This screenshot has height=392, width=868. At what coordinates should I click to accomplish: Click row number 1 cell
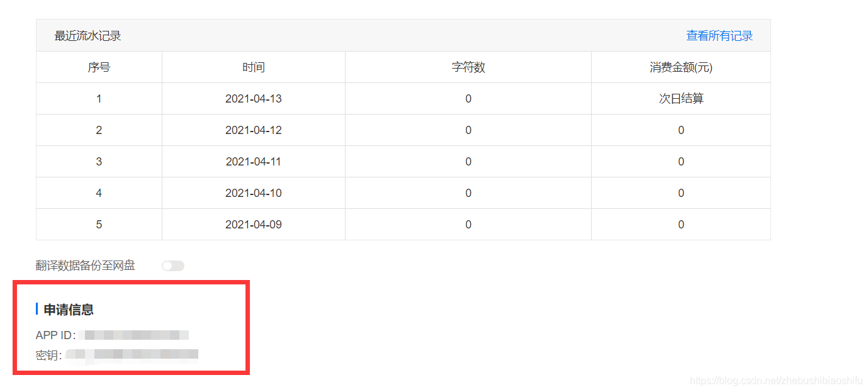(x=99, y=99)
